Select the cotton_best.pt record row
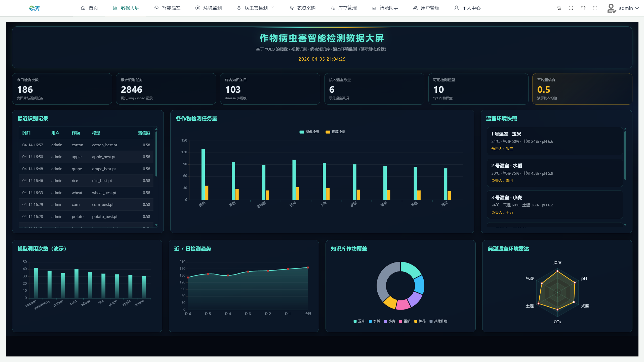The width and height of the screenshot is (644, 362). pyautogui.click(x=86, y=145)
